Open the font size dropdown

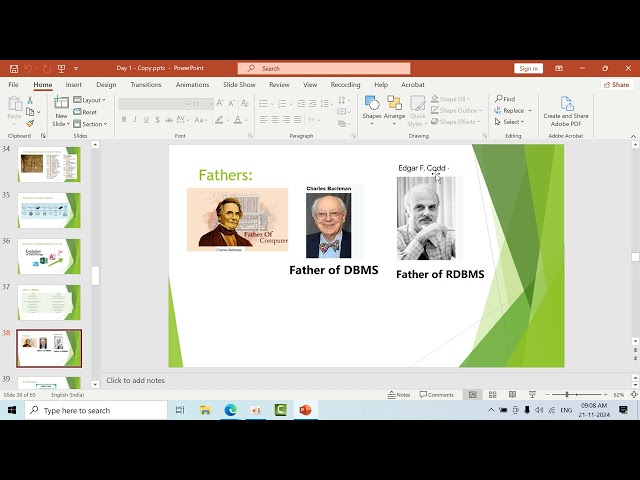211,104
